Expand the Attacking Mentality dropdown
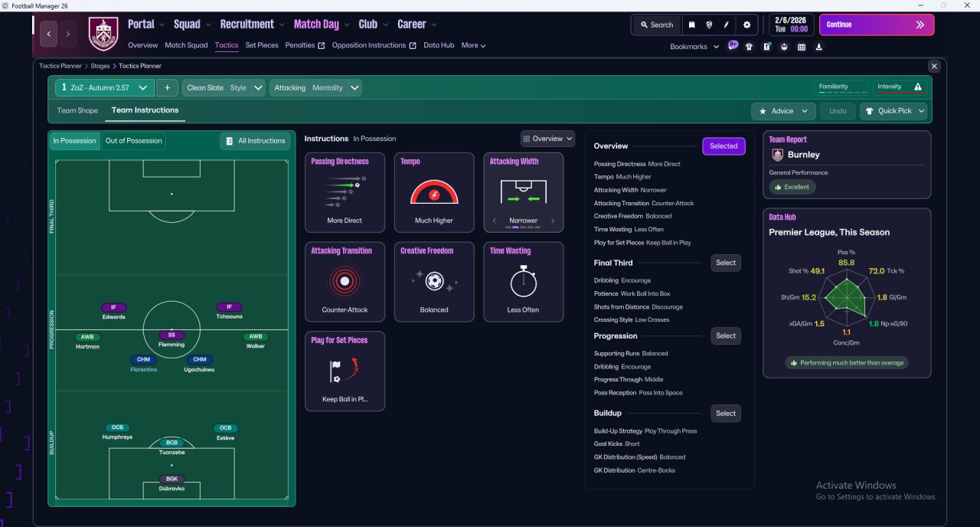 (315, 87)
